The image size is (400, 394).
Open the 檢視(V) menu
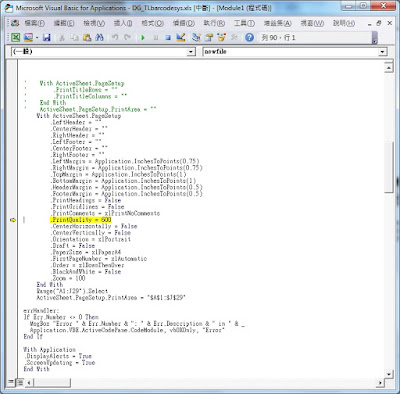(94, 23)
